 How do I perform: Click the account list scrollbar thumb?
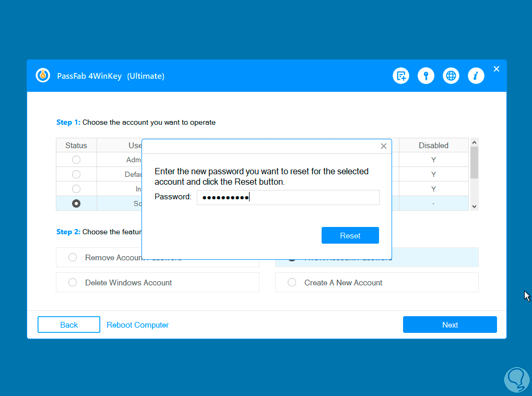tap(475, 162)
